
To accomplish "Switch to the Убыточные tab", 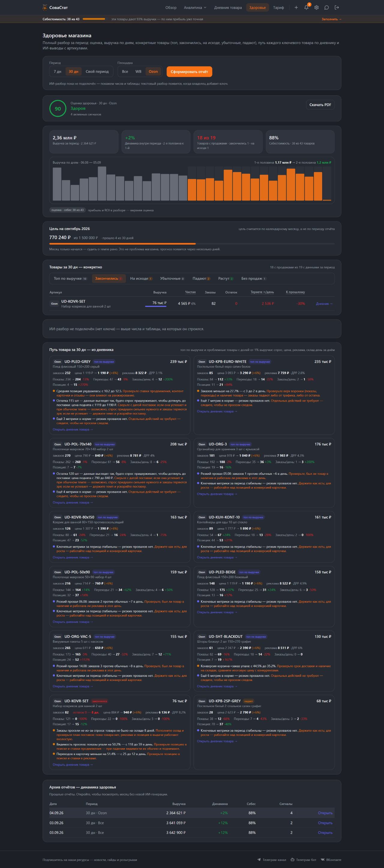I will pyautogui.click(x=172, y=278).
